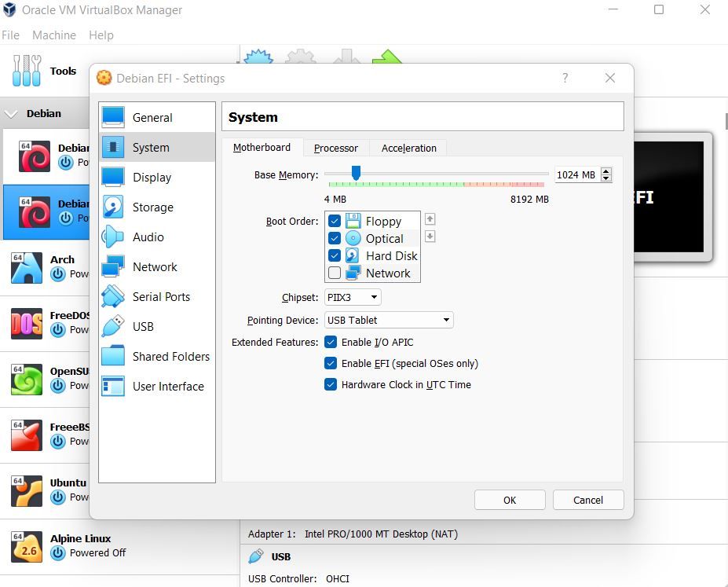Open Machine menu
The height and width of the screenshot is (587, 728).
[54, 35]
